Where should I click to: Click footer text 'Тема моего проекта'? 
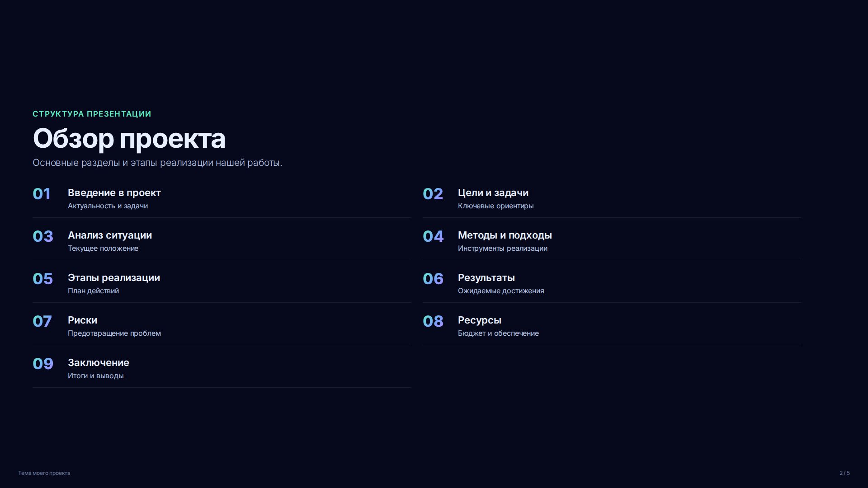pos(44,473)
